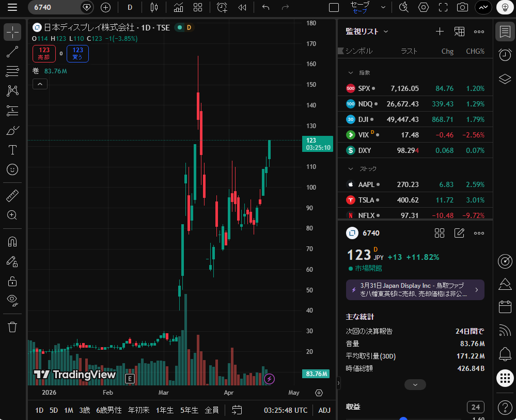Enter fullscreen mode
The height and width of the screenshot is (420, 516).
443,7
